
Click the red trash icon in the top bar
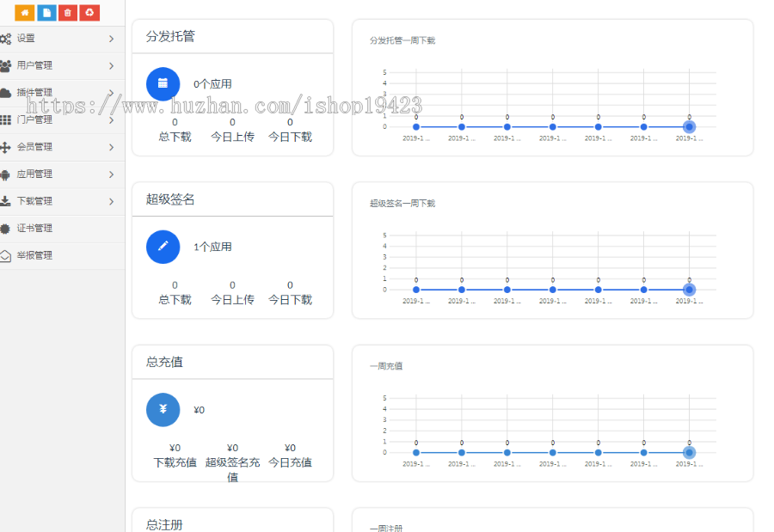68,13
